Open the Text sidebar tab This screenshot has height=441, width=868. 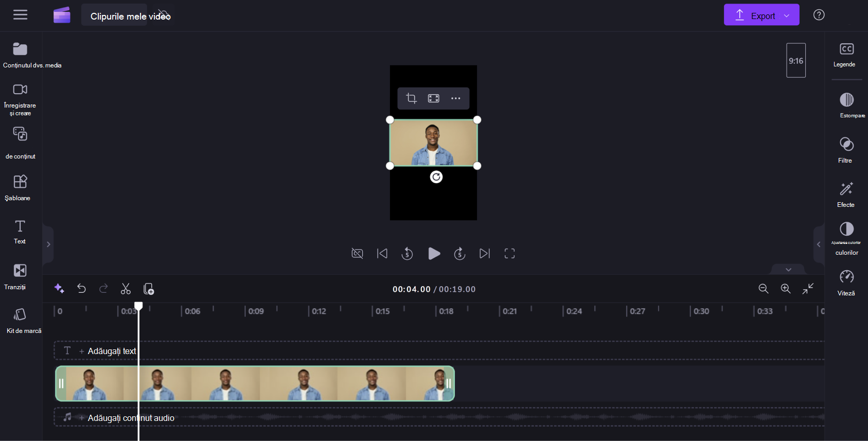point(20,232)
